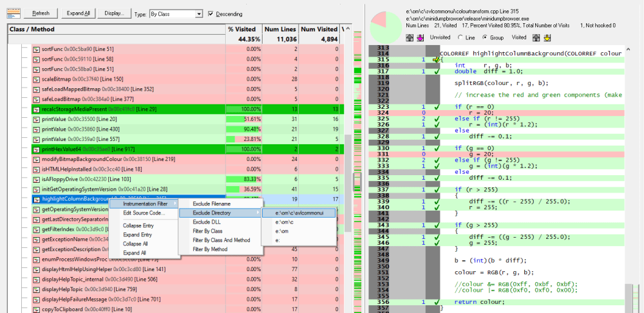The image size is (644, 313).
Task: Click the 51.61% visited bar for printValue
Action: 244,119
